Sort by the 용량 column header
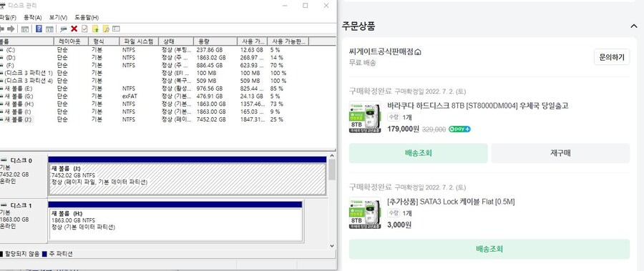The height and width of the screenshot is (271, 644). pyautogui.click(x=215, y=41)
